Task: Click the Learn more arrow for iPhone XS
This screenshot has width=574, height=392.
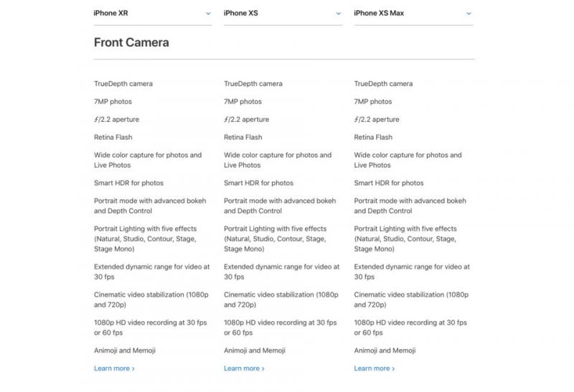Action: pyautogui.click(x=263, y=368)
